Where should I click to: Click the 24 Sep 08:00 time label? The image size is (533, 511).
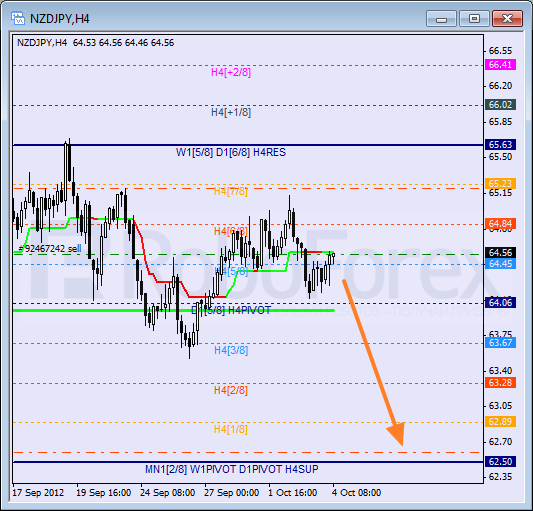168,493
